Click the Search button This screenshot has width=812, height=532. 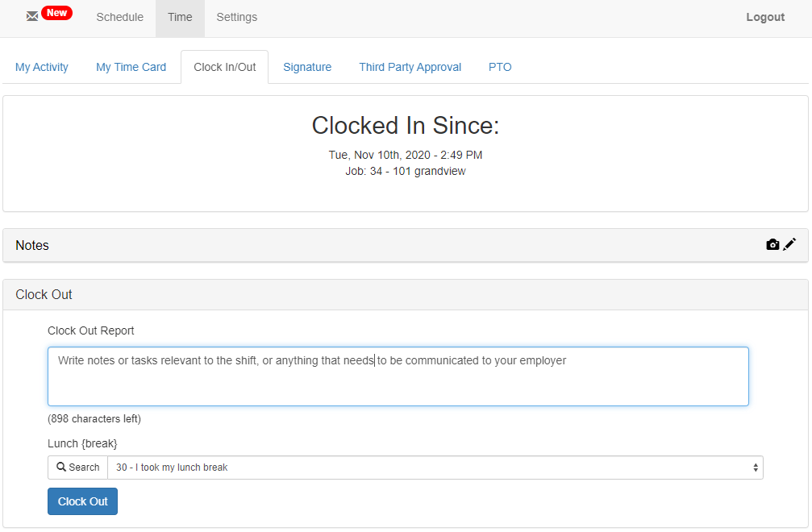pyautogui.click(x=77, y=468)
